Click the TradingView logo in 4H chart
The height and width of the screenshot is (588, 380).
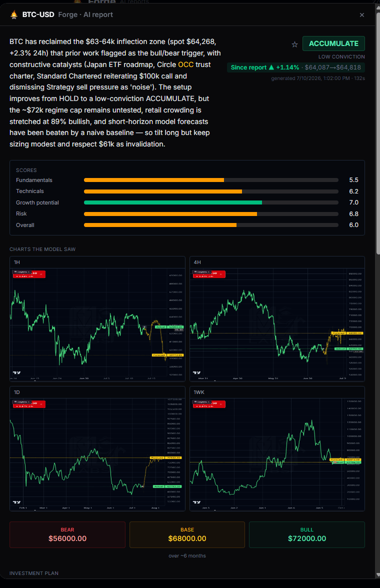coord(196,373)
